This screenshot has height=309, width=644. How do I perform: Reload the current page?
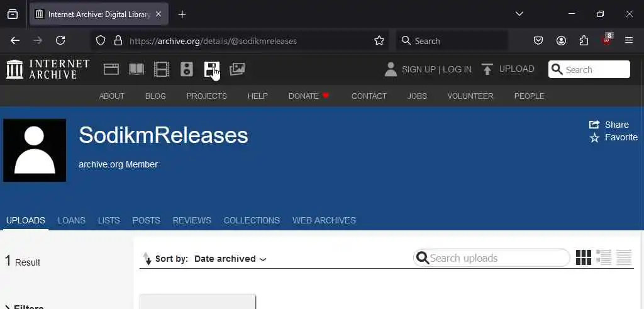[x=60, y=40]
